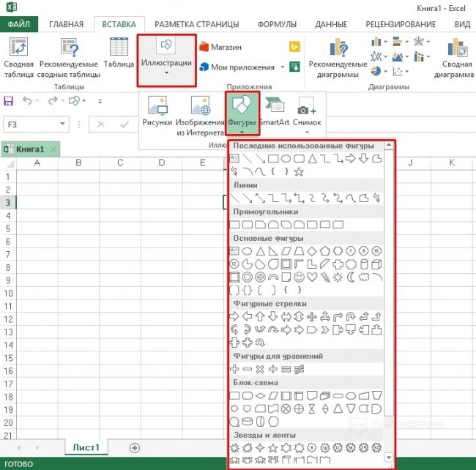This screenshot has width=476, height=470.
Task: Select the not-equal sign equation shape
Action: pyautogui.click(x=300, y=369)
